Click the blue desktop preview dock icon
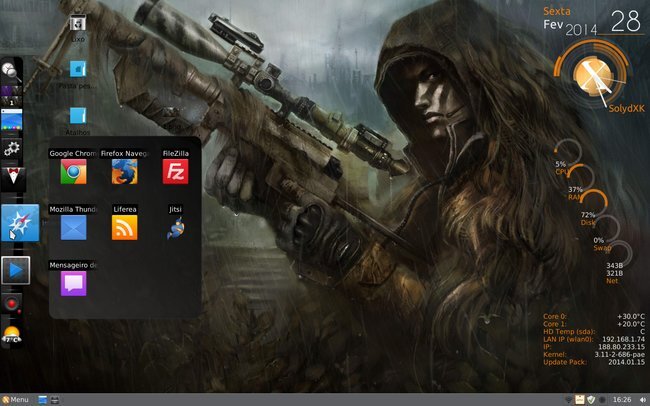Screen dimensions: 650x406 pos(12,120)
